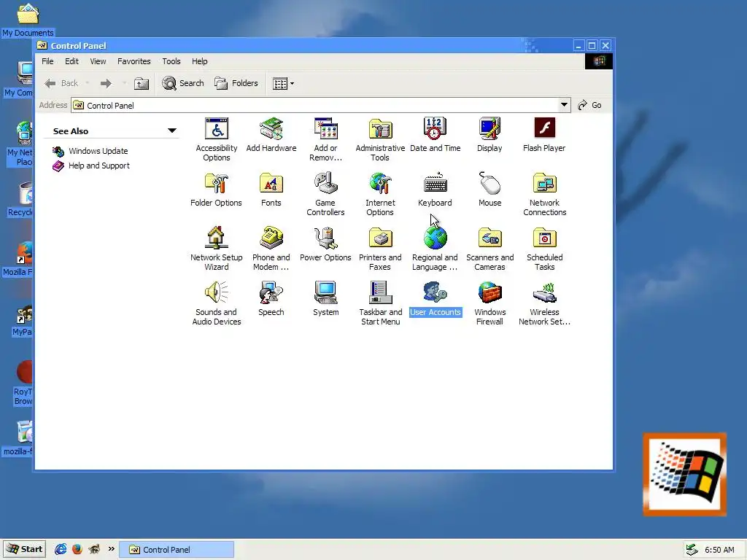Expand the Forward history dropdown arrow

[124, 83]
